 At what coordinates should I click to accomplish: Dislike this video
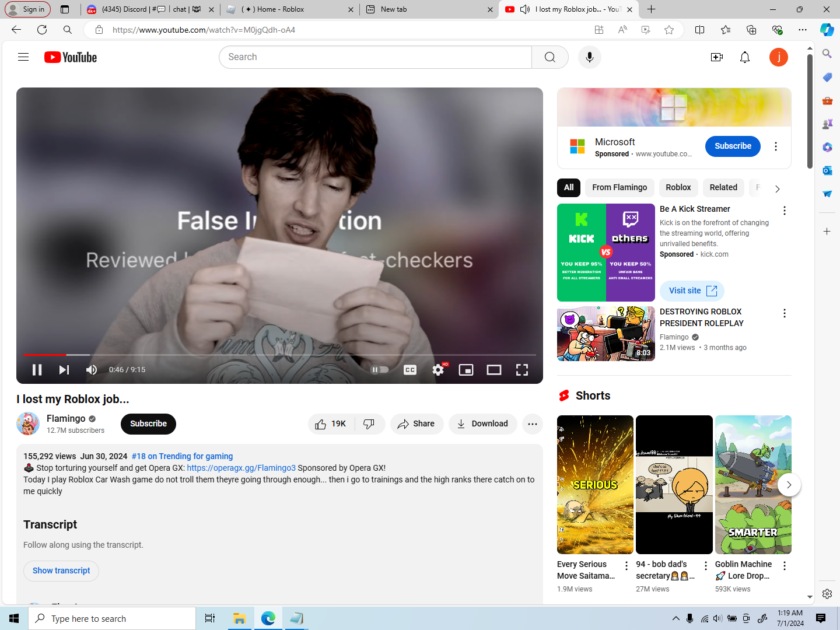(x=369, y=424)
